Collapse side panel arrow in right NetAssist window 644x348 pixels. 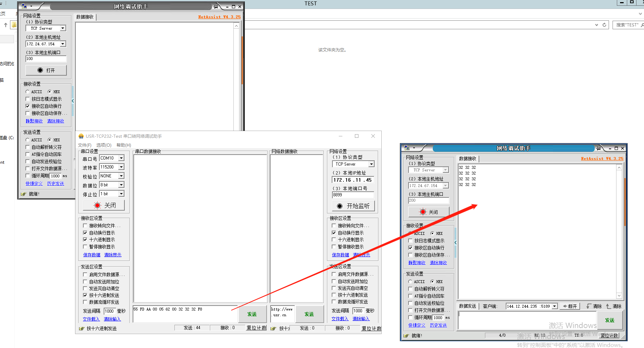455,243
